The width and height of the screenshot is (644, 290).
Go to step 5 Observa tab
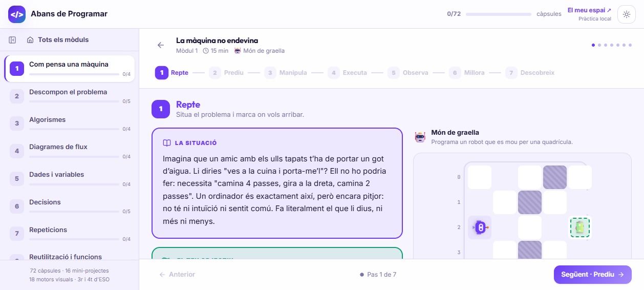click(x=409, y=73)
